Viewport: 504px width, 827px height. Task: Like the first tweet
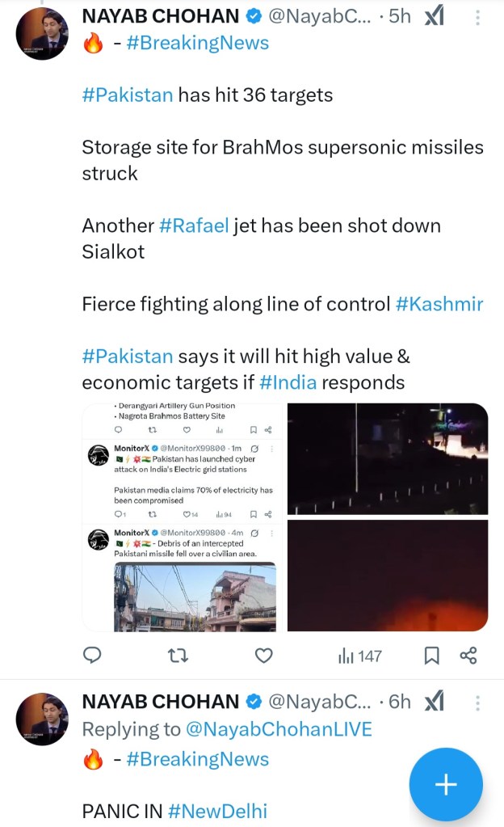pos(264,656)
